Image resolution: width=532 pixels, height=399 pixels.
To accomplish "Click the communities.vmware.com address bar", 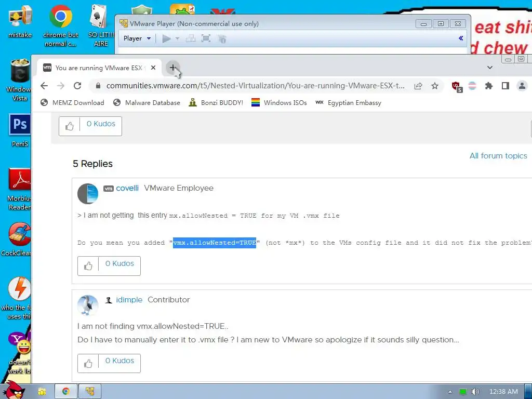I will [x=255, y=86].
